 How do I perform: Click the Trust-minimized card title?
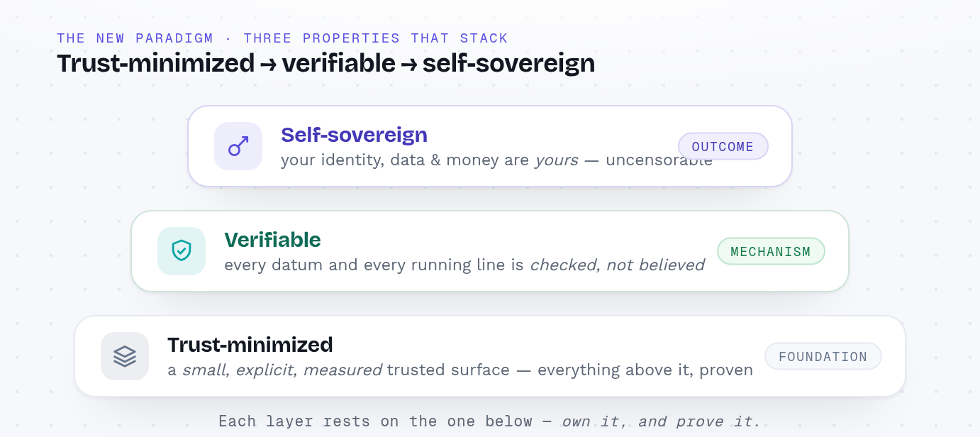[250, 345]
